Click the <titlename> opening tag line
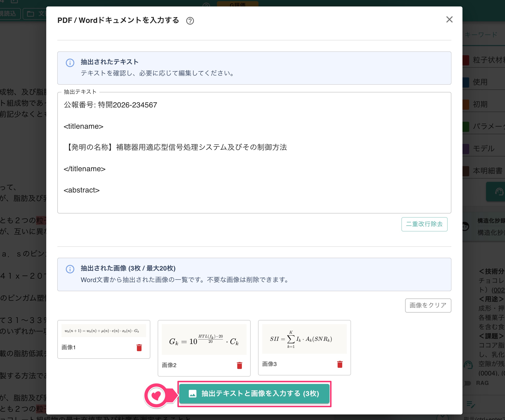Viewport: 505px width, 420px height. (83, 126)
